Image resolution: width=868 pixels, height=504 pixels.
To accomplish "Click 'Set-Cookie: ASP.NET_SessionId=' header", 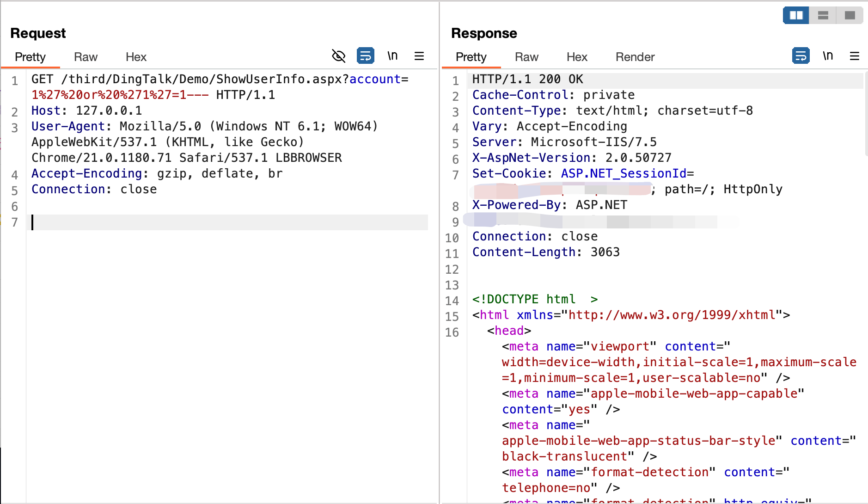I will click(583, 173).
